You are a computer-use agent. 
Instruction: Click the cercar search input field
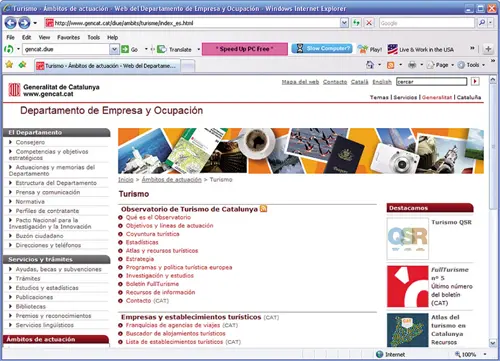click(x=431, y=82)
